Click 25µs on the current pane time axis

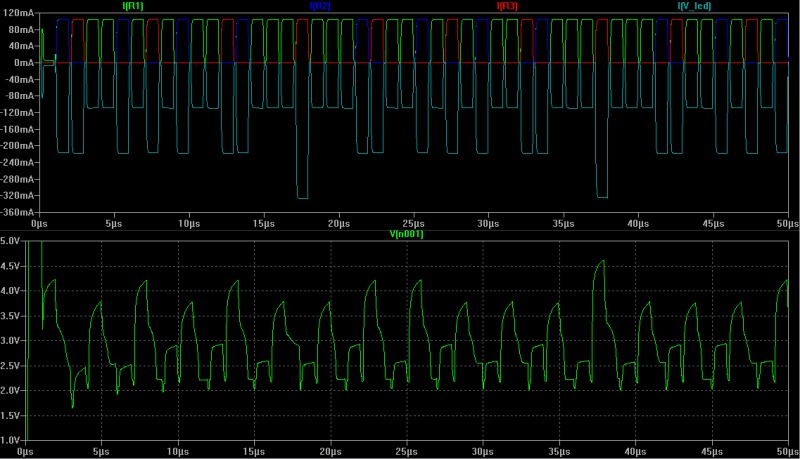tap(413, 224)
